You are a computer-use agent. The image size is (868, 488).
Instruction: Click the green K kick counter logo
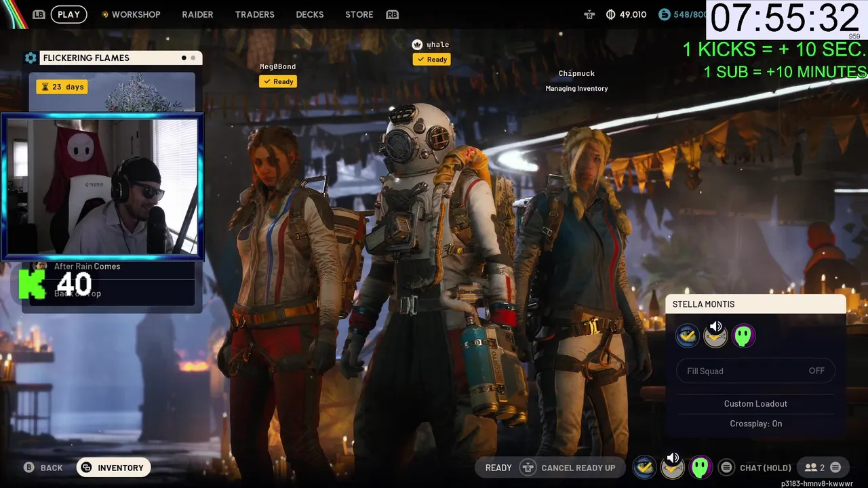click(31, 284)
